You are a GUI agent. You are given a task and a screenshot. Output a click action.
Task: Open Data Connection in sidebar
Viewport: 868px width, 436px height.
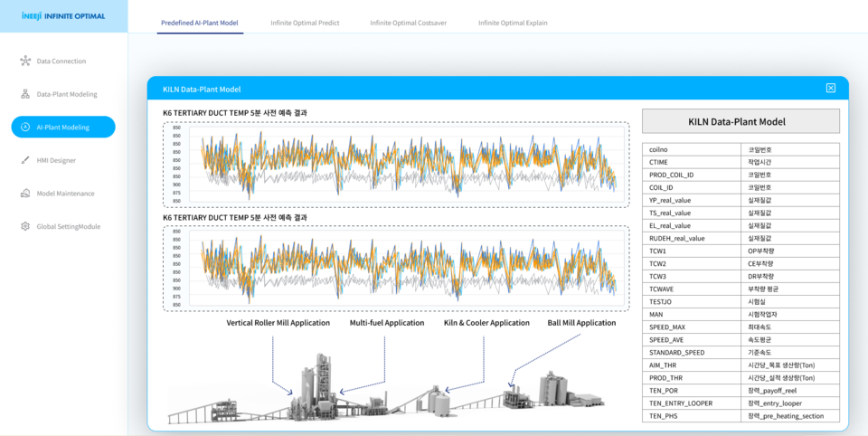[63, 61]
